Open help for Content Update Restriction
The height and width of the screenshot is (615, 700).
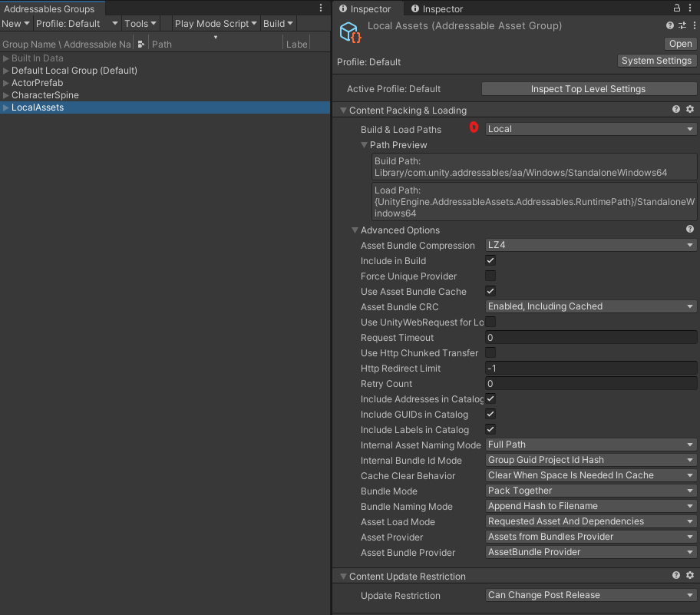(x=676, y=575)
